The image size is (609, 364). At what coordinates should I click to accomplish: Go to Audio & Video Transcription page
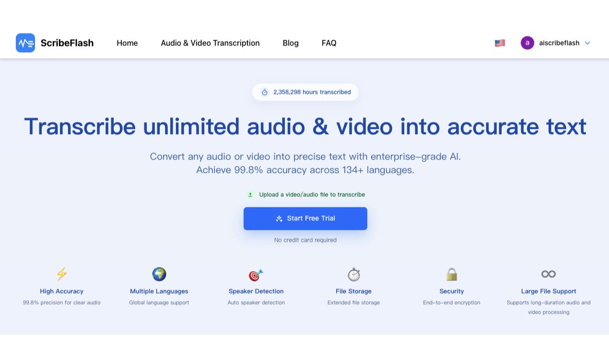210,43
